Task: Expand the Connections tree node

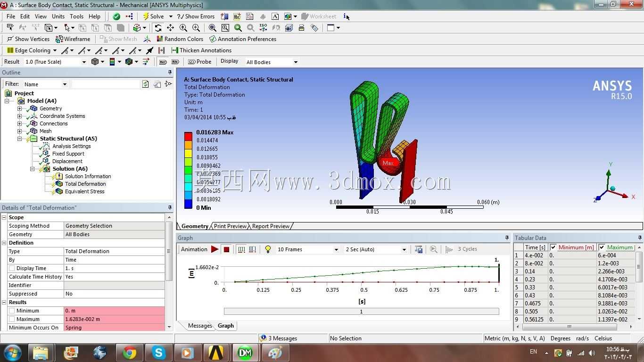Action: coord(20,123)
